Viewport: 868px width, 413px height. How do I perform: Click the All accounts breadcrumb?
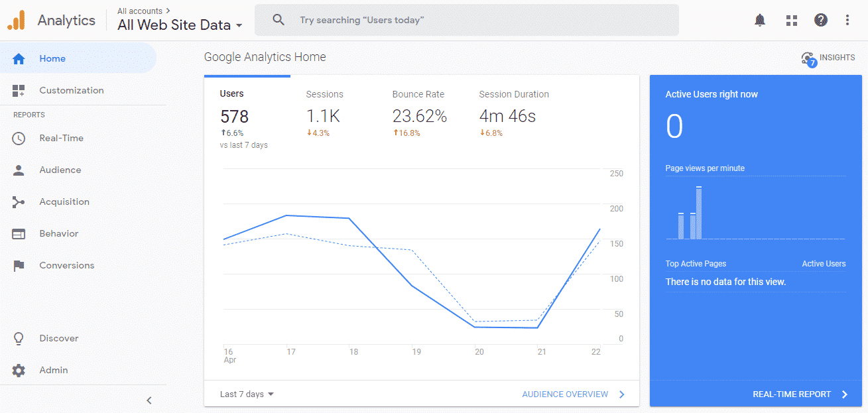144,11
